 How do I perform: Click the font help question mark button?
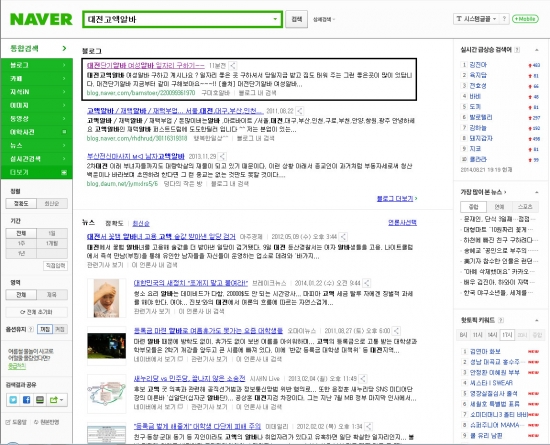click(504, 19)
